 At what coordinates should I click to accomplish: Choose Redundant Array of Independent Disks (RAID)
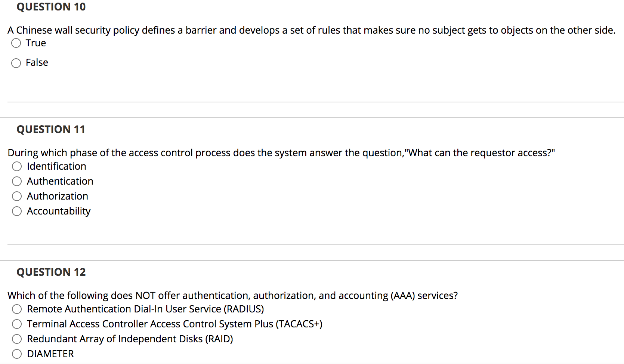pyautogui.click(x=17, y=339)
